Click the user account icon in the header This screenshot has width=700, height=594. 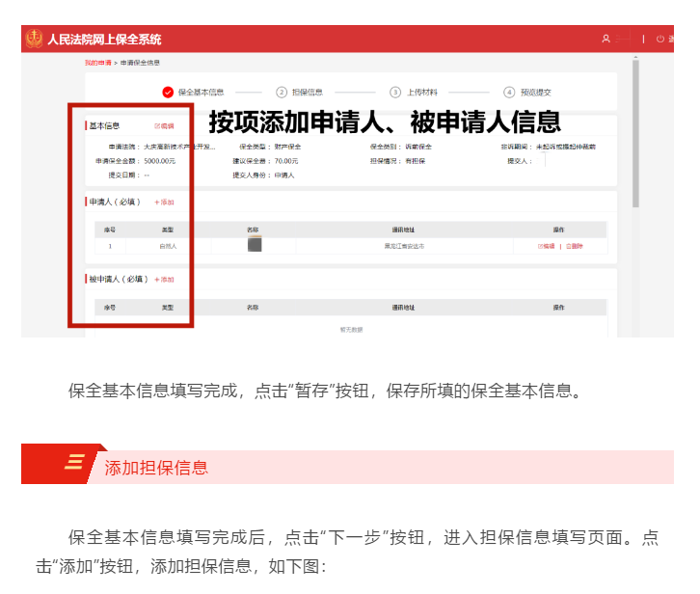click(x=606, y=40)
